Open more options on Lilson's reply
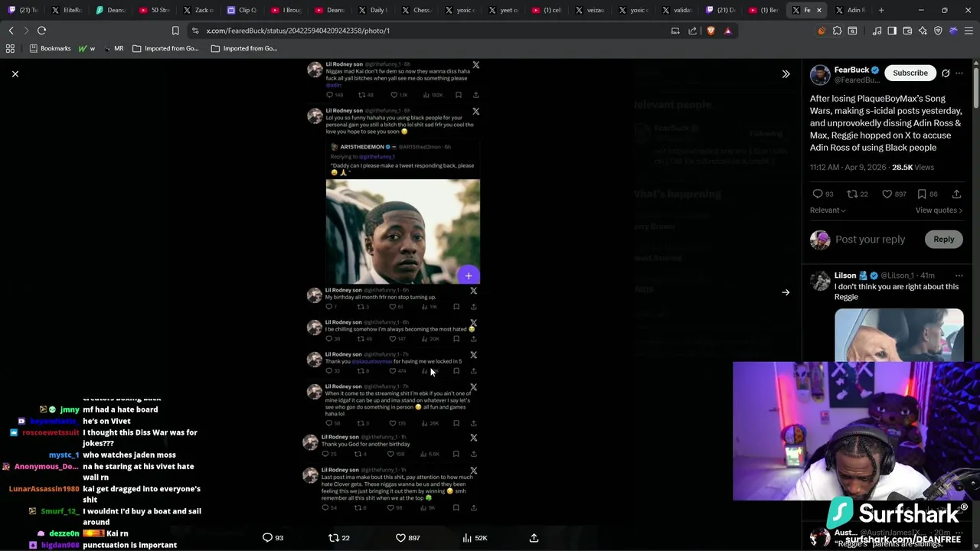This screenshot has width=980, height=551. 959,275
